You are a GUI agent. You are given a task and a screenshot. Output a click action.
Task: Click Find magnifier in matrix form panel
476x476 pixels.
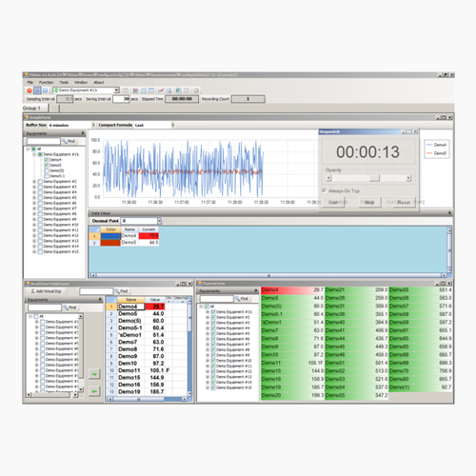pos(242,299)
